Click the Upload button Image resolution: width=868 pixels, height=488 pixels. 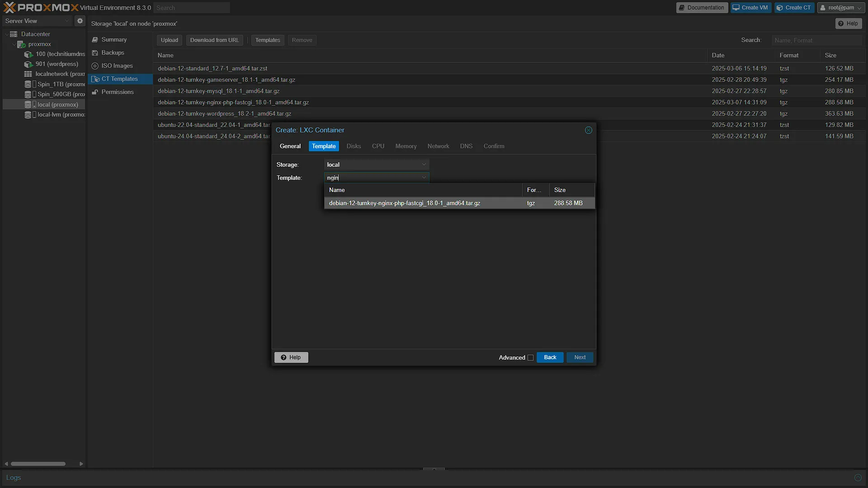[x=170, y=40]
